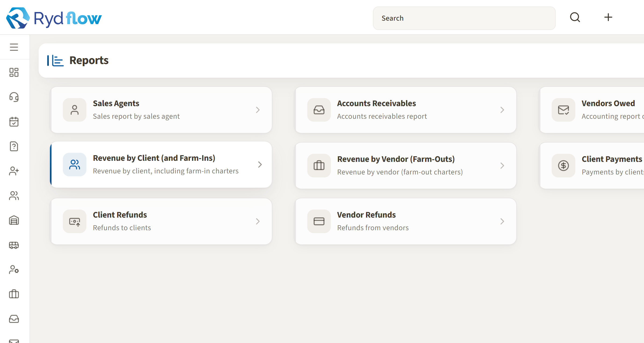
Task: Click the Client Payments dollar icon
Action: (563, 166)
